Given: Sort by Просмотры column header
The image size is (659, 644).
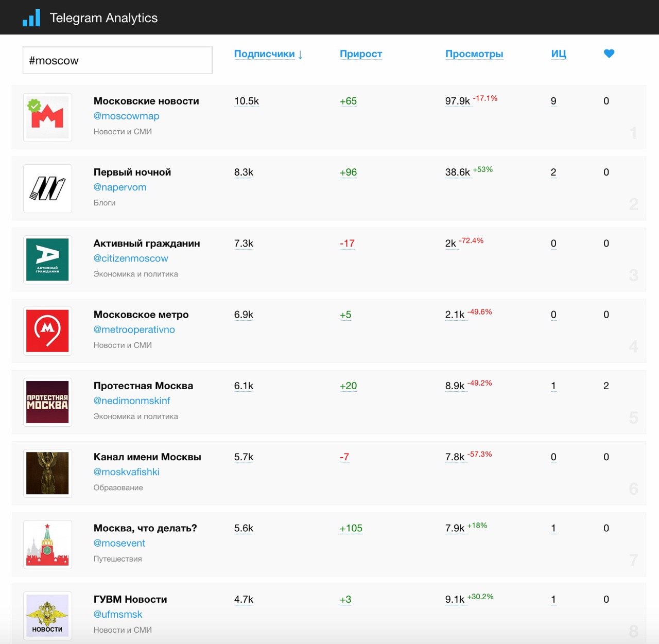Looking at the screenshot, I should click(474, 54).
